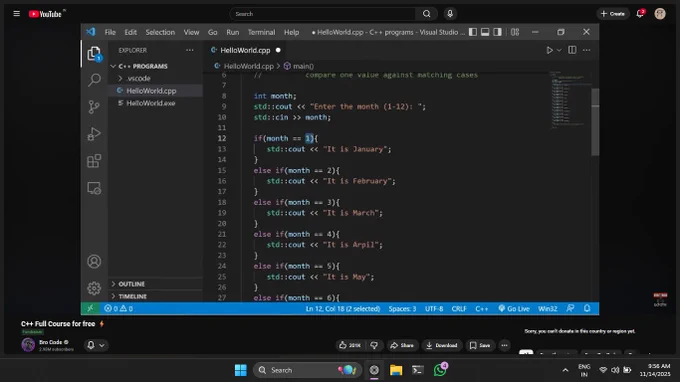Toggle primary side bar visibility
Viewport: 680px width, 382px height.
point(473,32)
